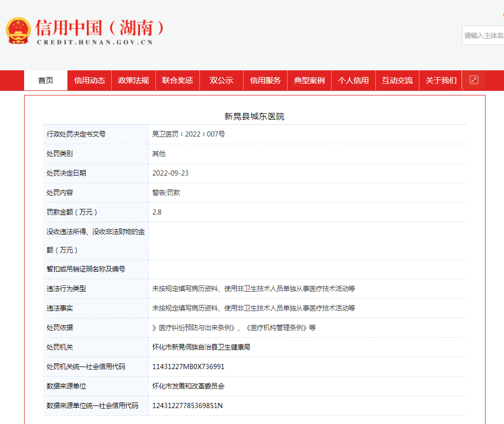Click the credit code 11431227MB0X736991
Viewport: 504px width, 424px height.
[x=188, y=367]
